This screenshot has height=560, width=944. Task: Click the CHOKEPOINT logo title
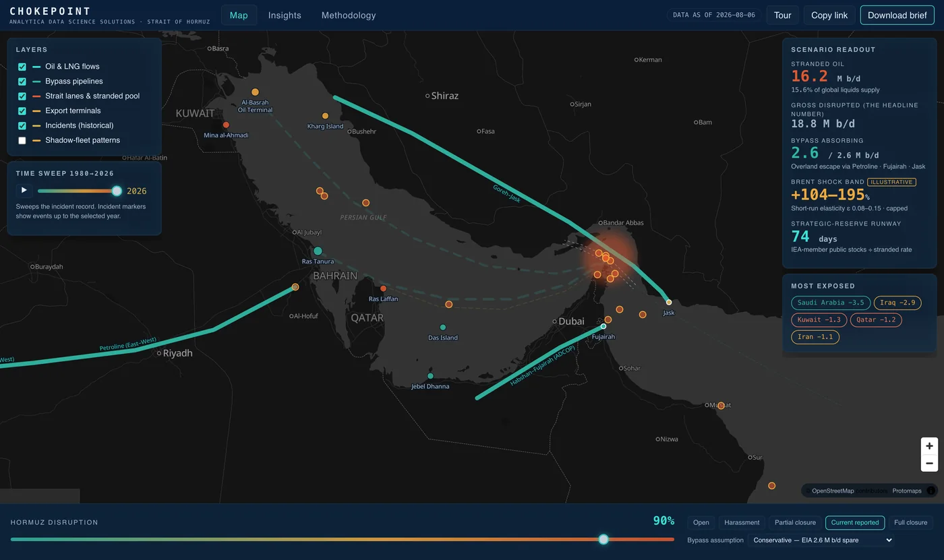[50, 11]
